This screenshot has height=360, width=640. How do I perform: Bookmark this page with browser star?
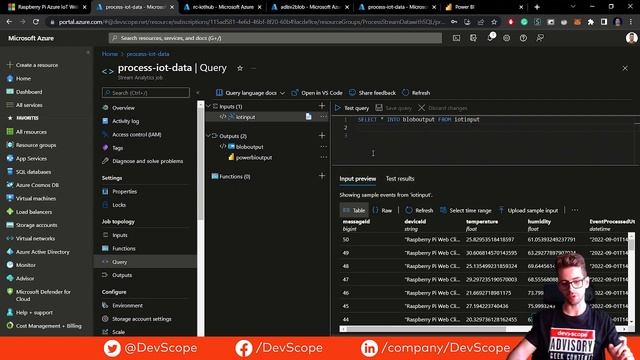coord(494,22)
